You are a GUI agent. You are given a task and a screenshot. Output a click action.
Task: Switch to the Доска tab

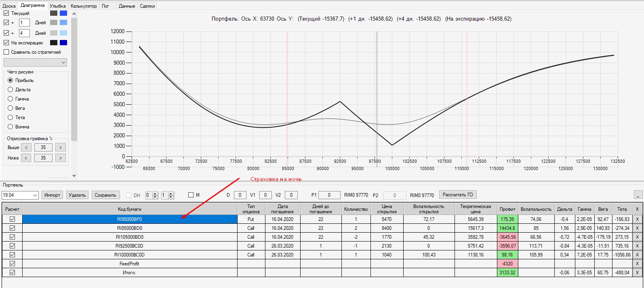coord(9,6)
